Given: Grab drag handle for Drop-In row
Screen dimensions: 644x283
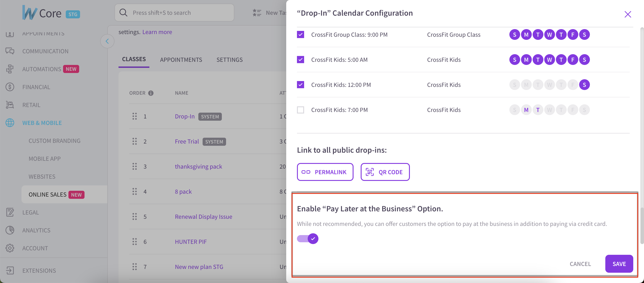Looking at the screenshot, I should (x=134, y=116).
